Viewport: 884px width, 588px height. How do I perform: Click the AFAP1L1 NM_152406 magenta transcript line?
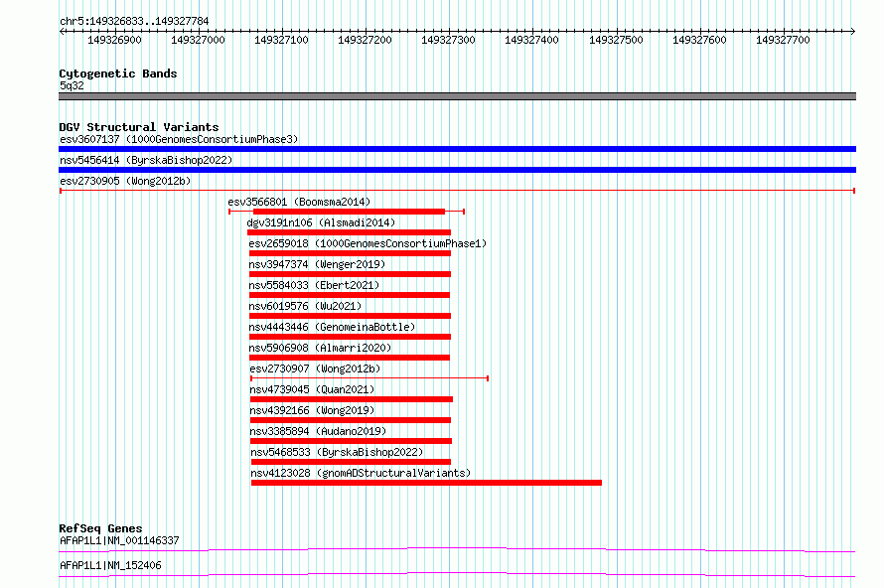click(457, 574)
